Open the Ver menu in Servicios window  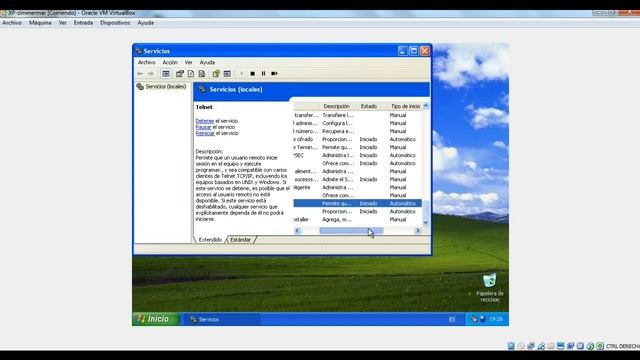[188, 62]
